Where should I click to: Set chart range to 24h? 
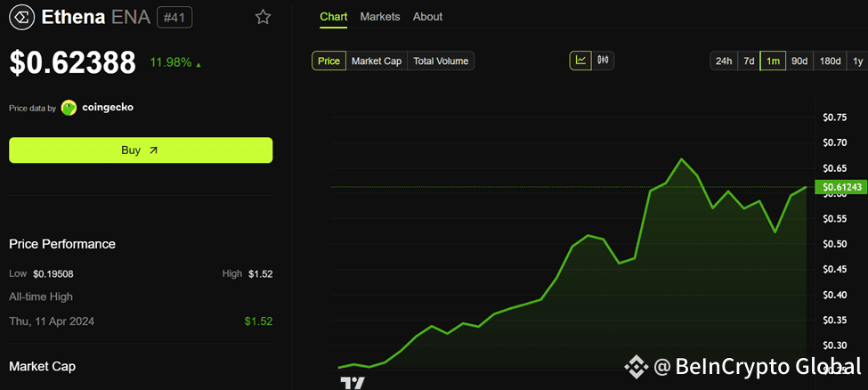(724, 61)
